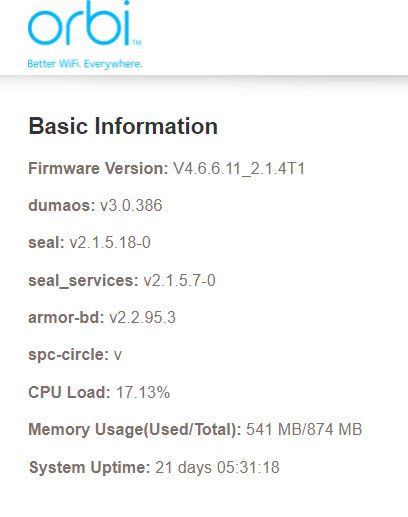Click the CPU load value 17.13%
The width and height of the screenshot is (408, 517).
tap(143, 392)
